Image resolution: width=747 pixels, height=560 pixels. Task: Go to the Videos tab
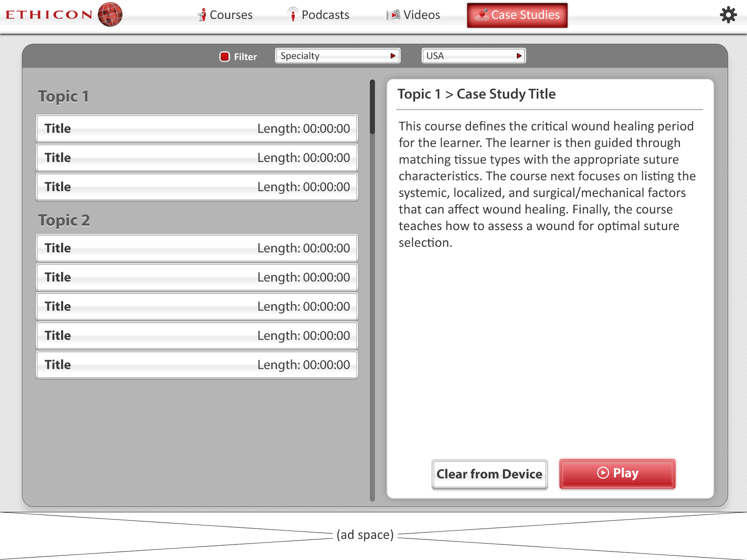(413, 15)
